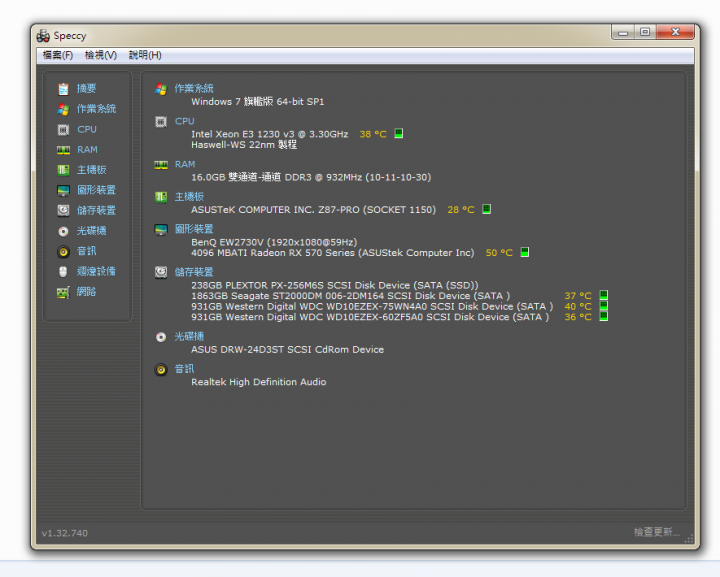Click 光碟機 heading link in summary panel
Viewport: 720px width, 577px height.
[189, 337]
